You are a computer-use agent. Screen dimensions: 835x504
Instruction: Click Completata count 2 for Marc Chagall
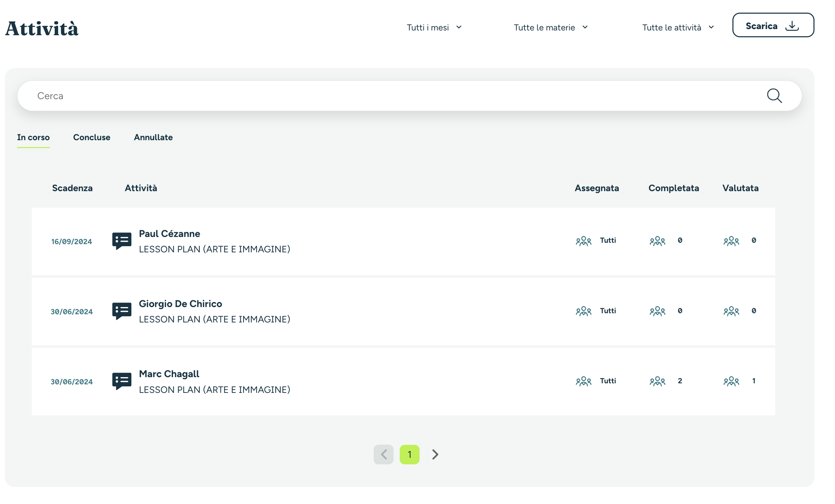[680, 381]
